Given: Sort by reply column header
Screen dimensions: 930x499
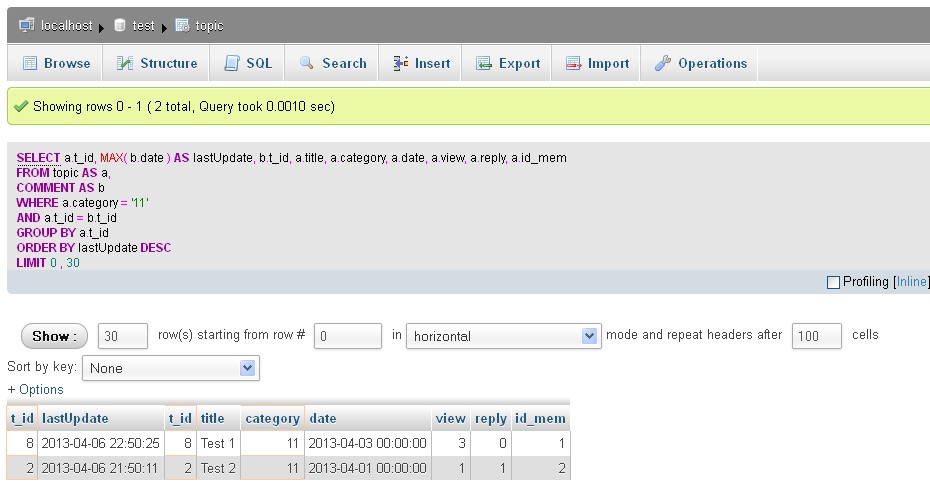Looking at the screenshot, I should tap(491, 419).
